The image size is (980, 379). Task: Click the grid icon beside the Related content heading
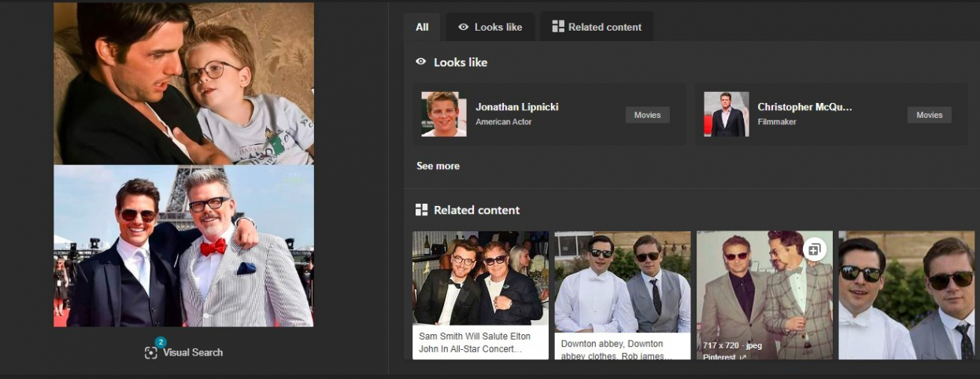[421, 210]
